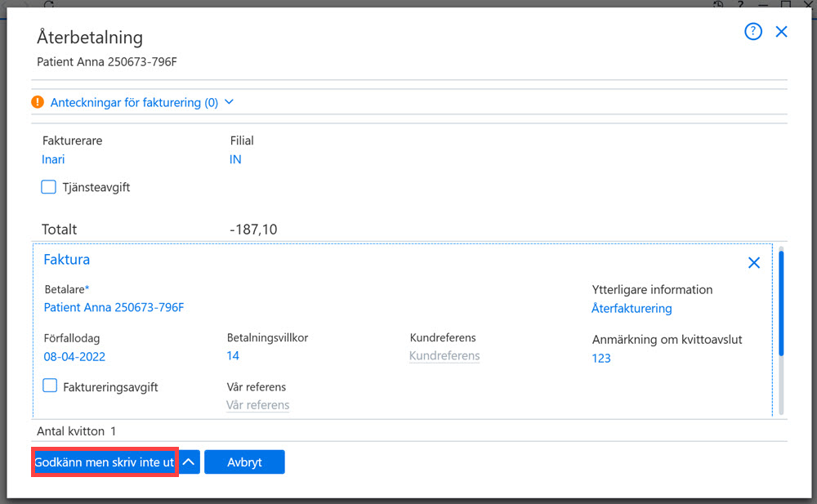
Task: Click the Kundreferens input field
Action: pos(444,356)
